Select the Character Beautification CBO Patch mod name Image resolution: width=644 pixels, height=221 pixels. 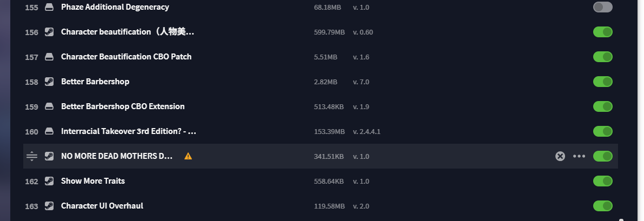click(126, 57)
